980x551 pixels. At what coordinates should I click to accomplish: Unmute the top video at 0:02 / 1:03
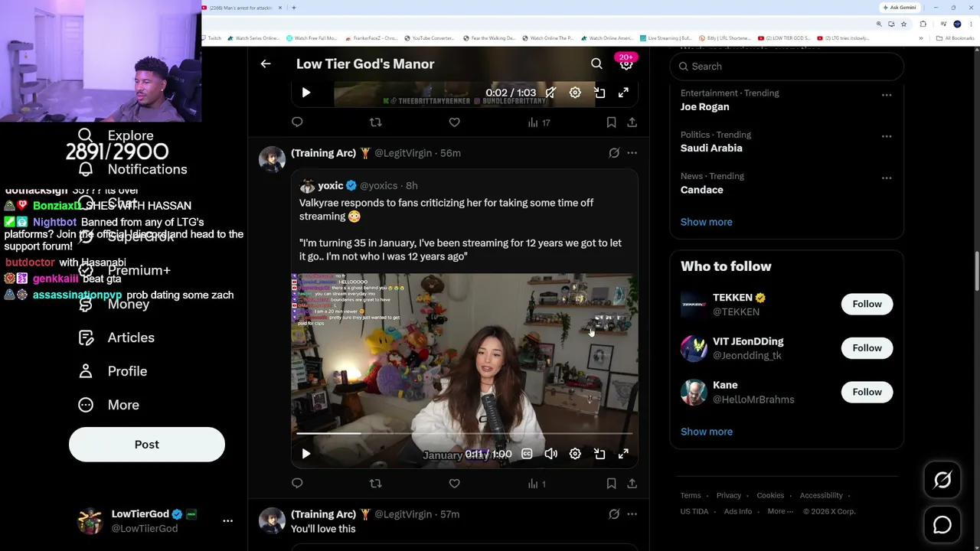(550, 93)
